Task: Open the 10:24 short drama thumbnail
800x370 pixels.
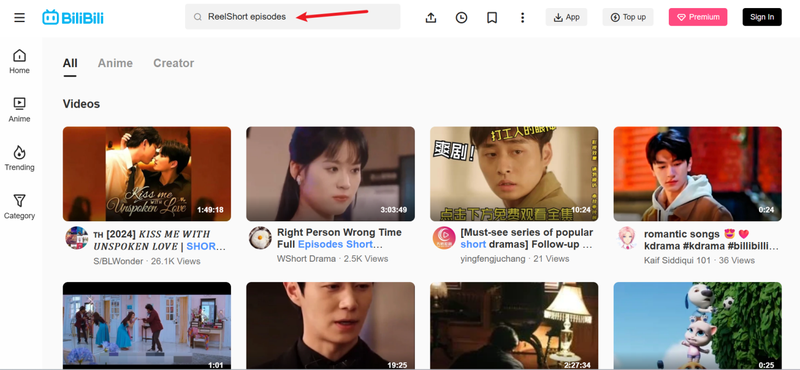Action: (x=514, y=174)
